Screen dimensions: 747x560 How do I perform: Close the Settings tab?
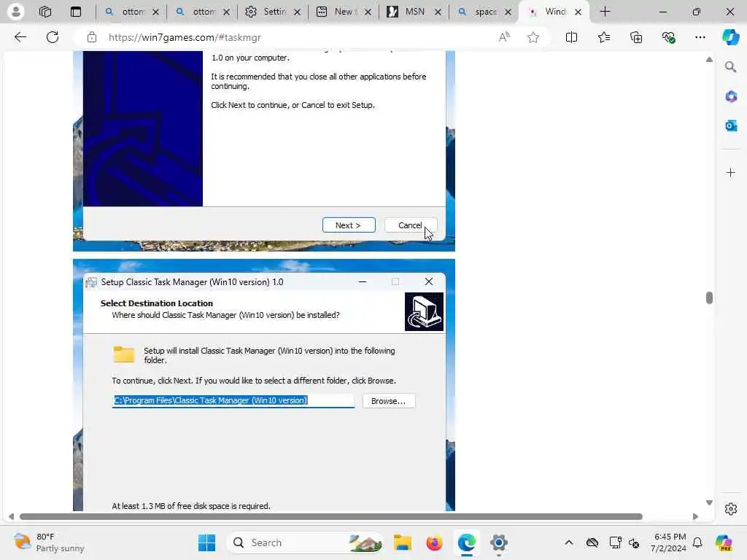coord(298,12)
